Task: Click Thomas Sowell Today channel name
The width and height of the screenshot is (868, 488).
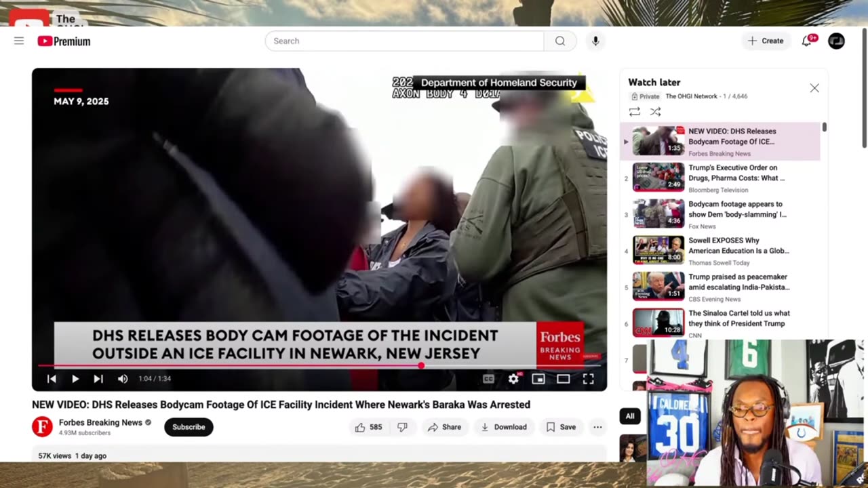Action: (x=719, y=263)
